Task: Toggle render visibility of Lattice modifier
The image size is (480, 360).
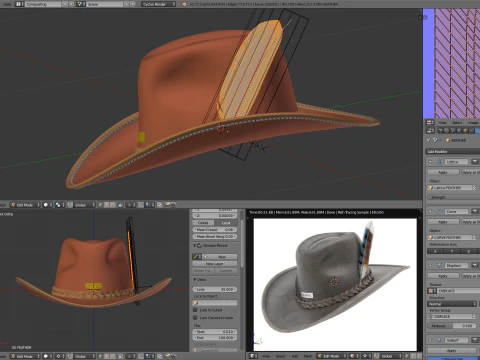Action: click(x=474, y=162)
